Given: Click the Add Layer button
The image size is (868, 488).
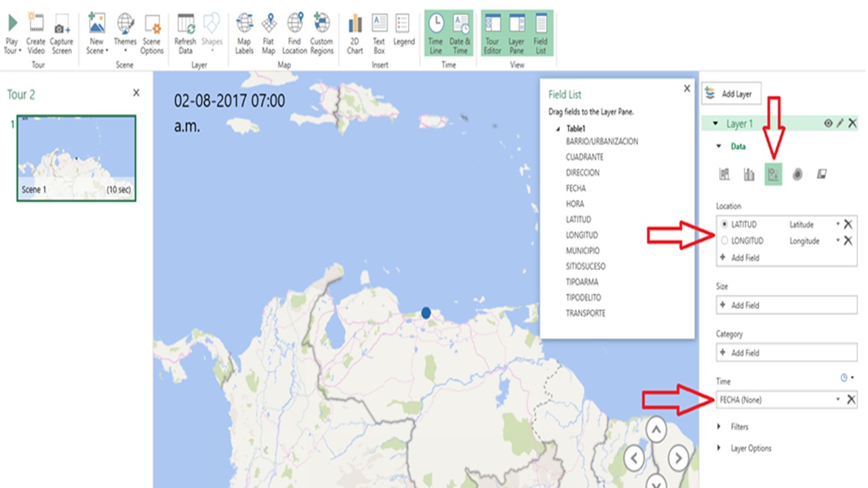Looking at the screenshot, I should pos(731,94).
